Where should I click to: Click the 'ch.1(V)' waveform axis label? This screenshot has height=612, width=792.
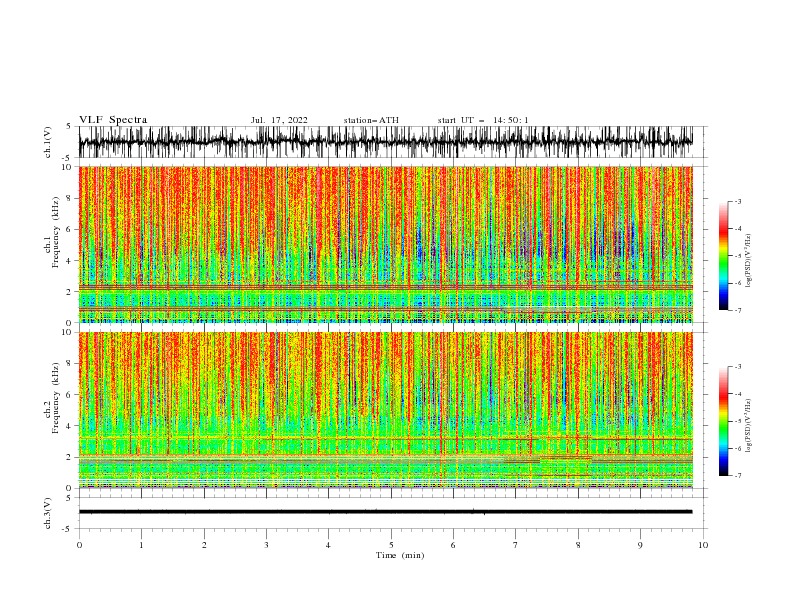pyautogui.click(x=48, y=142)
